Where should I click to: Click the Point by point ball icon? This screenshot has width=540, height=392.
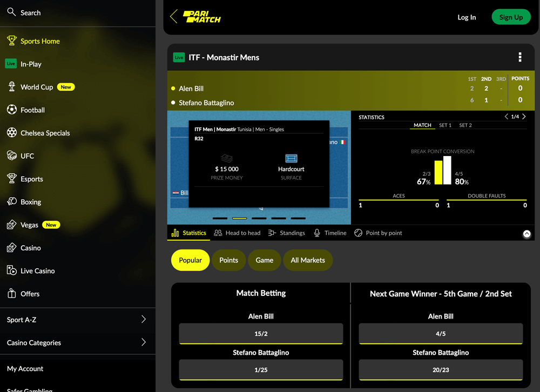click(358, 233)
